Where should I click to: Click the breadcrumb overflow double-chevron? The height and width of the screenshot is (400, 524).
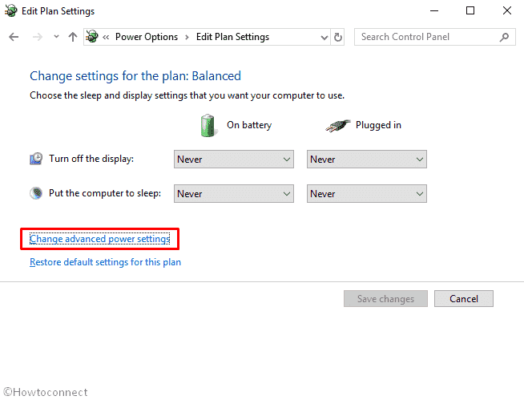[106, 37]
